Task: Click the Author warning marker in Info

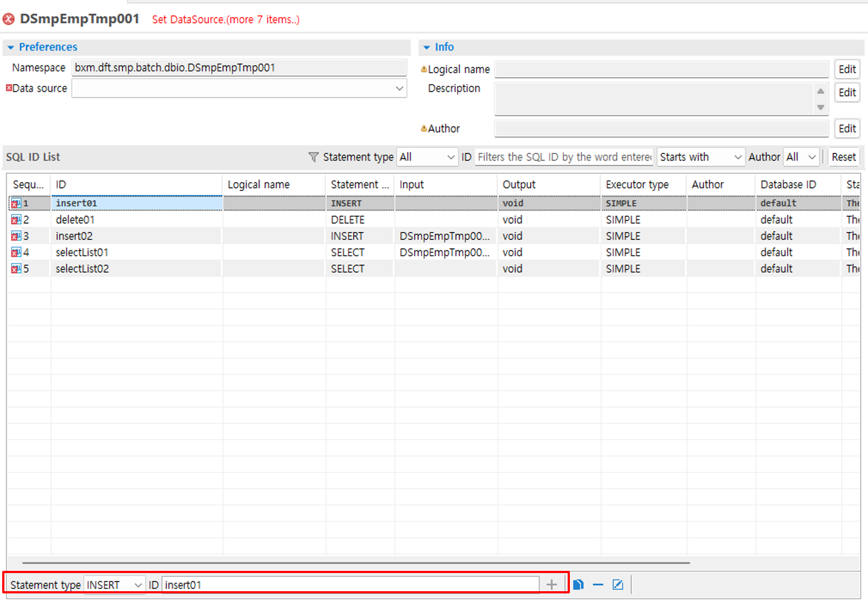Action: [424, 129]
